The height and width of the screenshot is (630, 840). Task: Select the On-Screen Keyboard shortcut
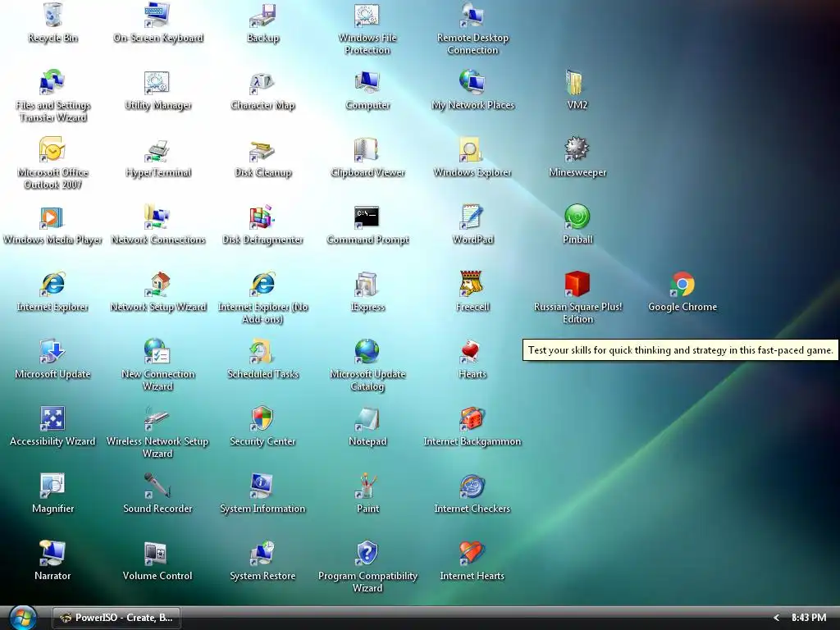coord(157,15)
